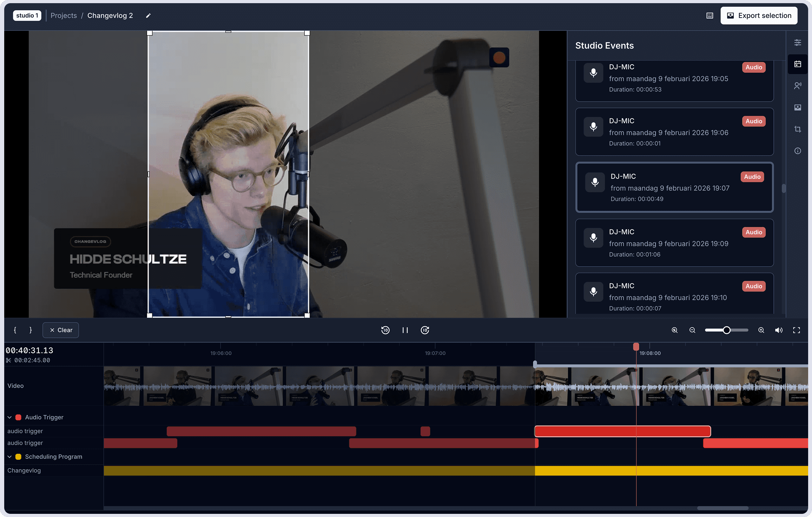Select the crop tool in sidebar
812x517 pixels.
pyautogui.click(x=798, y=129)
